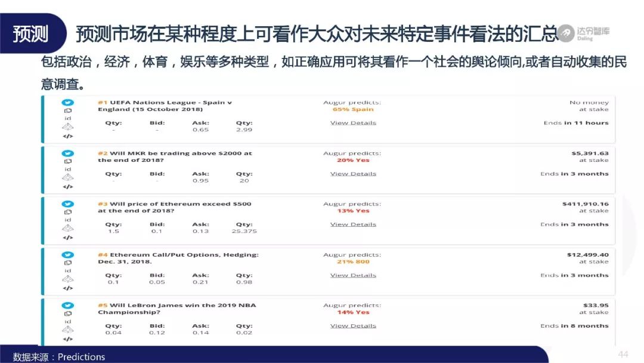Click 'Ends in 3 months' in the MKR row
The width and height of the screenshot is (644, 363).
pos(575,174)
